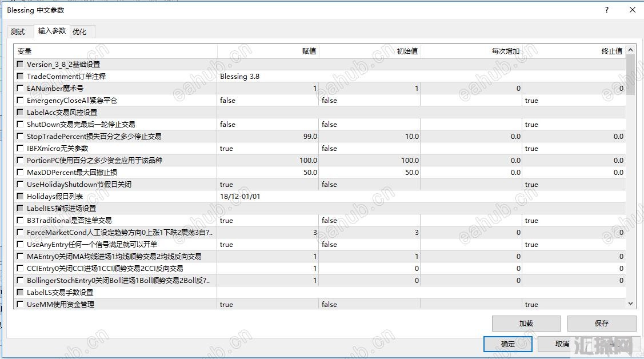Edit the TradeComment value Blessing 3.8

click(267, 77)
